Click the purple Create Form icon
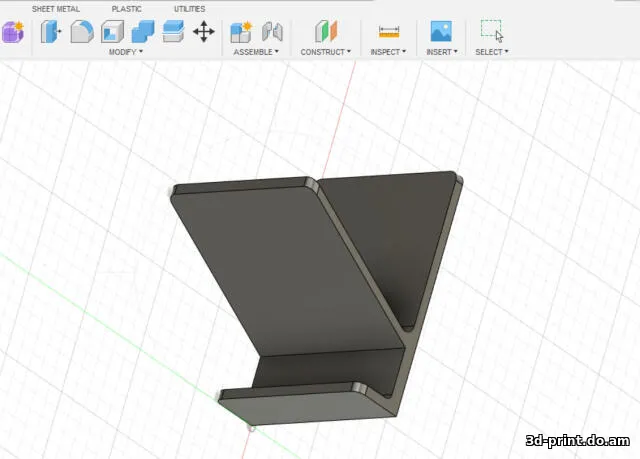Screen dimensions: 640x459 [13, 32]
